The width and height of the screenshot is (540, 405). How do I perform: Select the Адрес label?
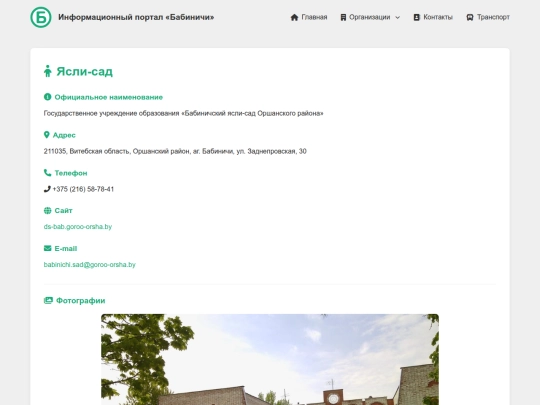(64, 135)
